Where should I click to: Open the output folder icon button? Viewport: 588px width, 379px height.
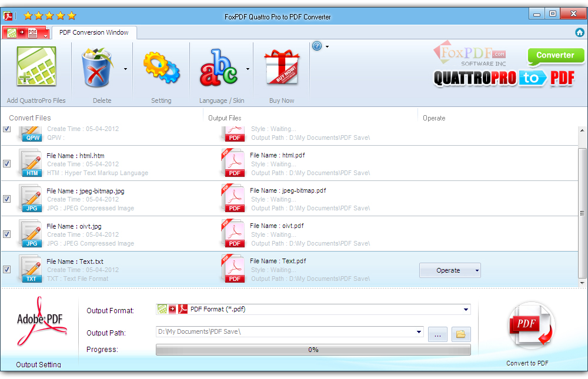[x=461, y=334]
